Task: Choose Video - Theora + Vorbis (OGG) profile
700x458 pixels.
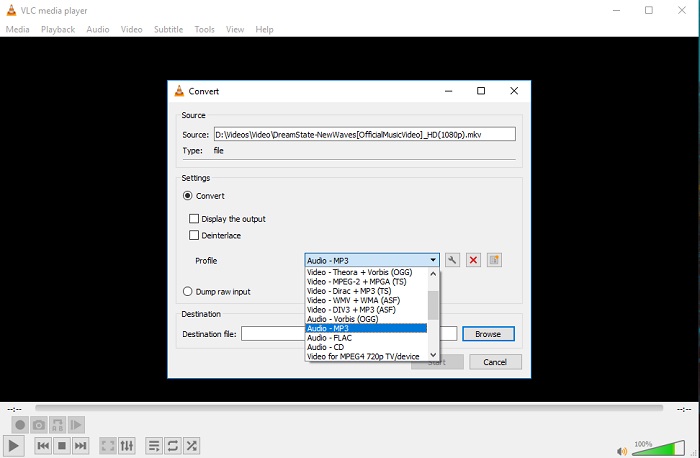Action: 366,272
